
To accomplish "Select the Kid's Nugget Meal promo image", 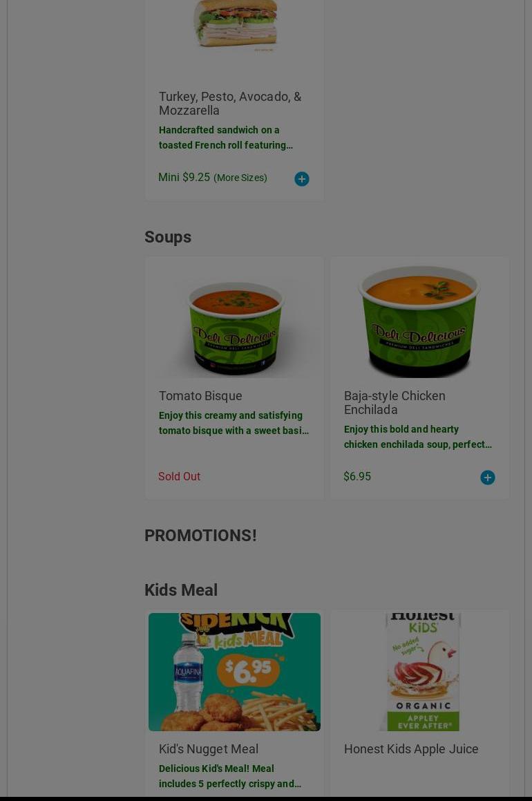I will (x=235, y=672).
